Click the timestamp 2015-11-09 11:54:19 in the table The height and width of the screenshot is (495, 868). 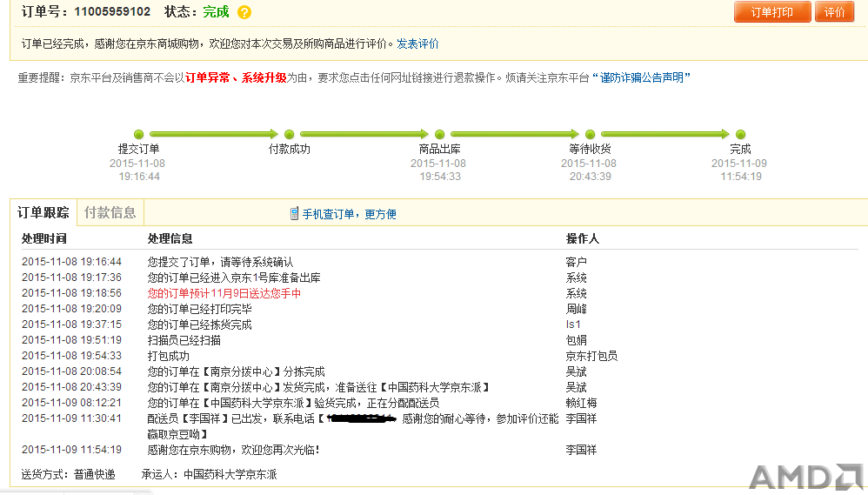click(71, 450)
